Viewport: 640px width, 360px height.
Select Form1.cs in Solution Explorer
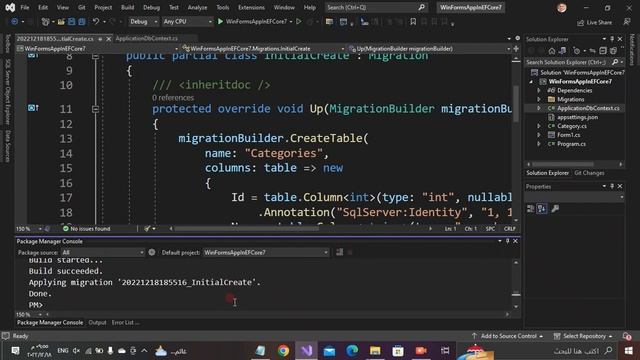568,135
